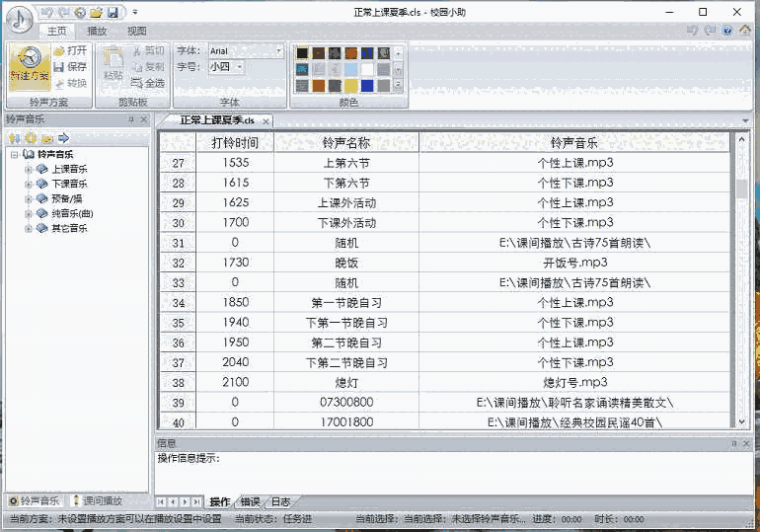This screenshot has width=760, height=532.
Task: Switch to 课间播放 bottom panel tab
Action: [x=98, y=501]
